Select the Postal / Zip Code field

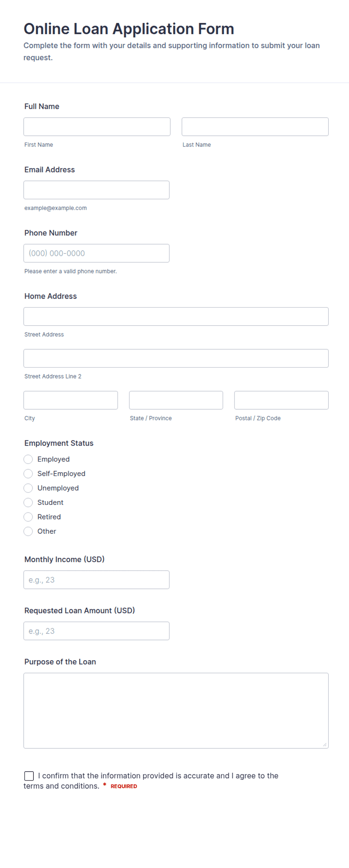[281, 400]
